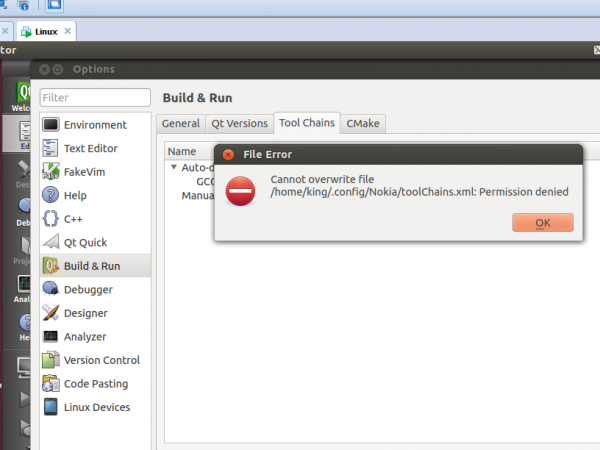Open the Help options category icon
This screenshot has height=450, width=600.
coord(51,195)
